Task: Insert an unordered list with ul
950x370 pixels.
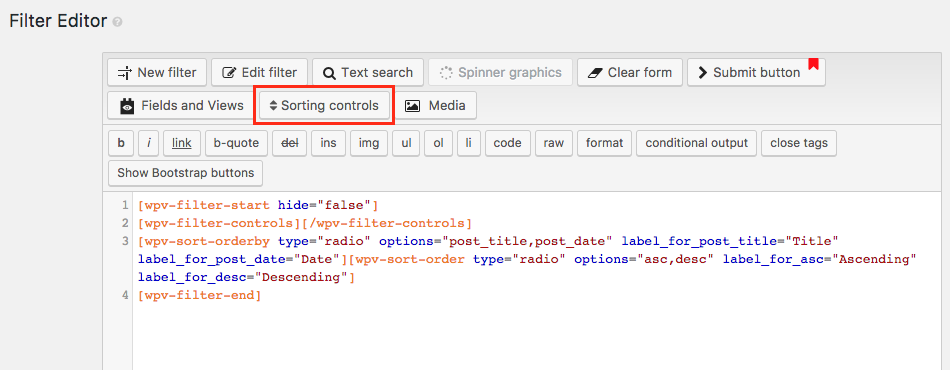Action: (406, 144)
